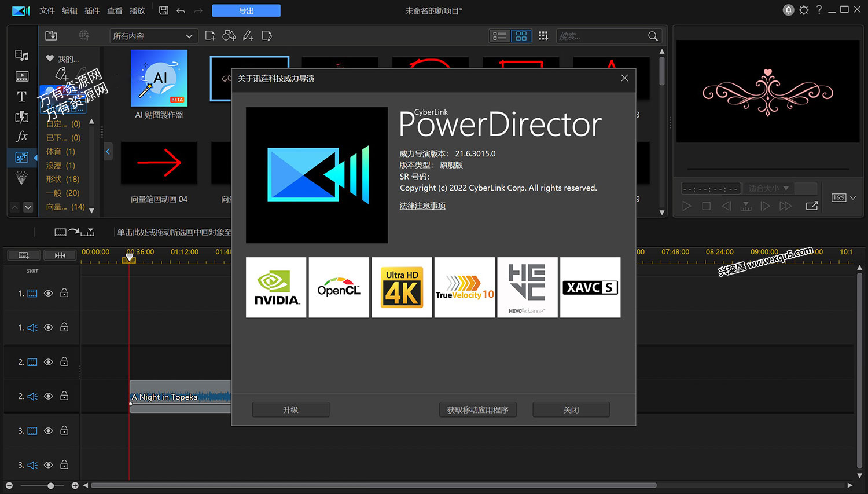Click the add tag icon under My Favorites
This screenshot has height=494, width=868.
click(x=61, y=74)
